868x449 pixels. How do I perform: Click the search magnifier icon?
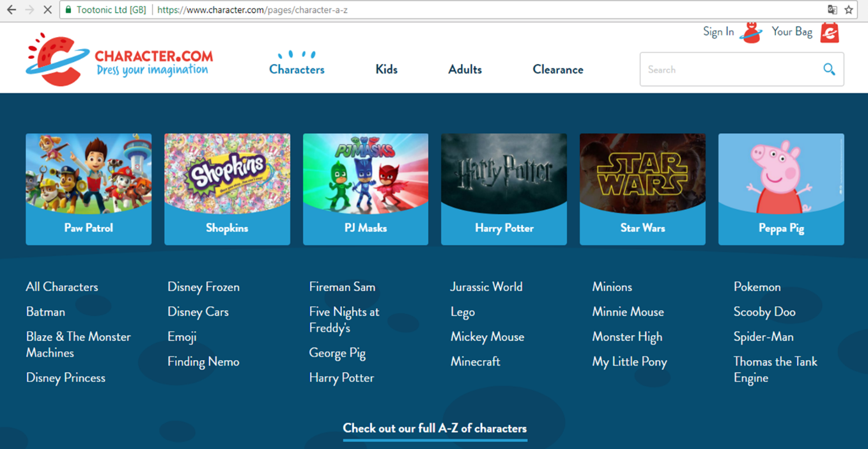829,69
